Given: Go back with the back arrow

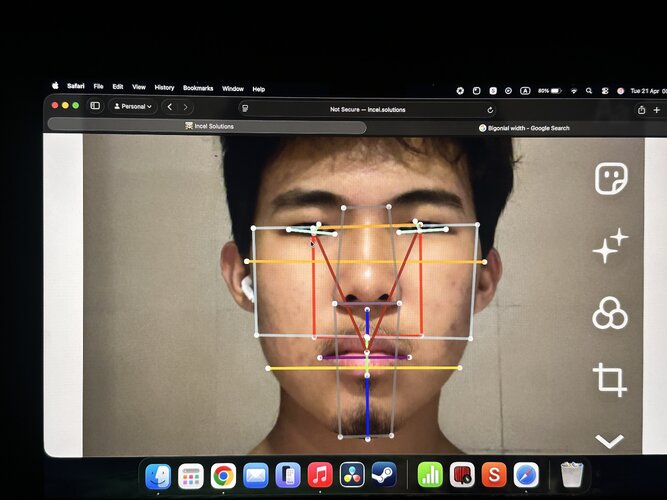Looking at the screenshot, I should click(170, 106).
